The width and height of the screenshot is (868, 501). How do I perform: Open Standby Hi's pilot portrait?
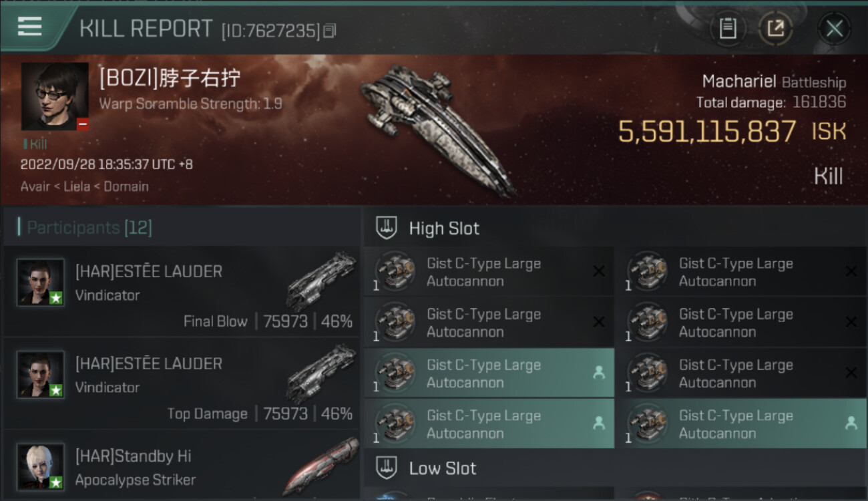pos(41,466)
